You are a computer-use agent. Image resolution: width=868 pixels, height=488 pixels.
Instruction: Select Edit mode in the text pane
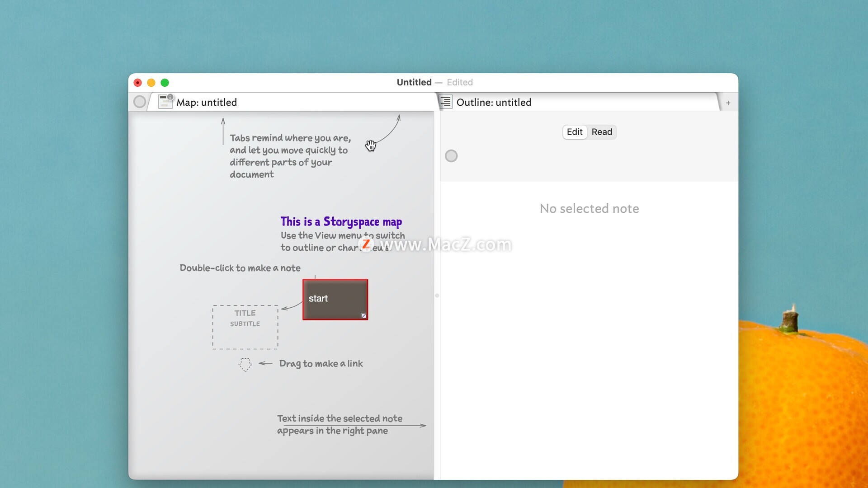575,132
